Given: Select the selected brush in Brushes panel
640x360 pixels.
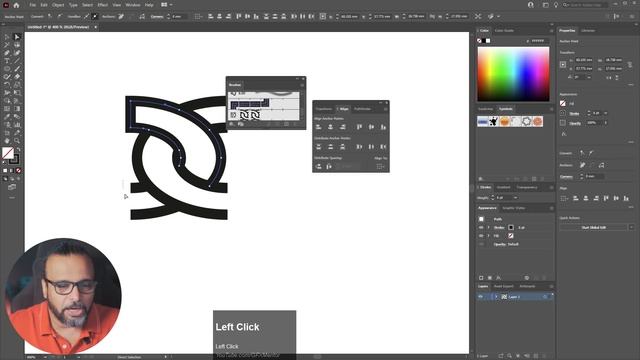Looking at the screenshot, I should (250, 104).
